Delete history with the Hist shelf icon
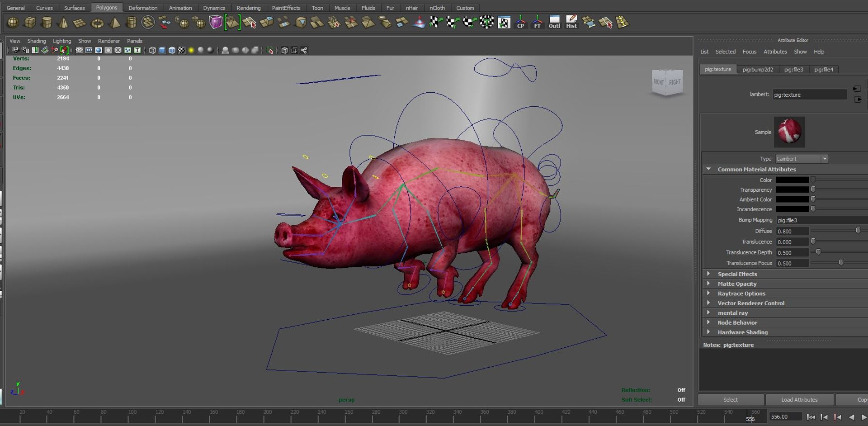 pos(571,22)
